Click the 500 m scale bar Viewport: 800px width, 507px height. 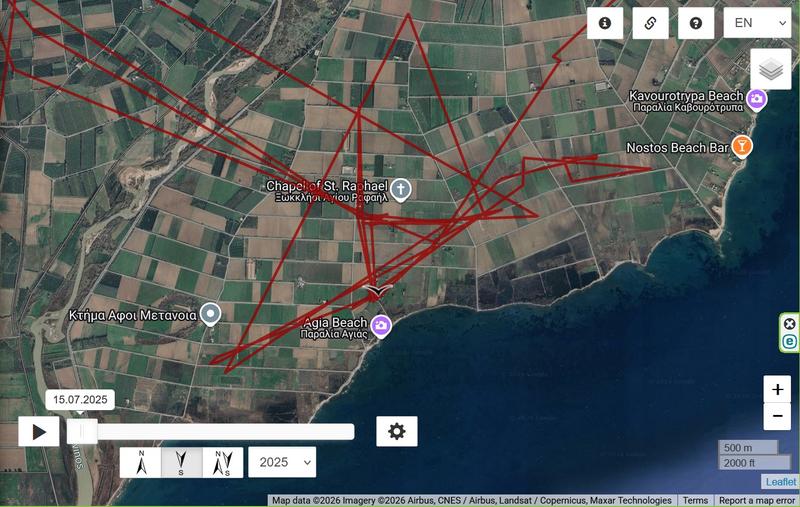748,447
